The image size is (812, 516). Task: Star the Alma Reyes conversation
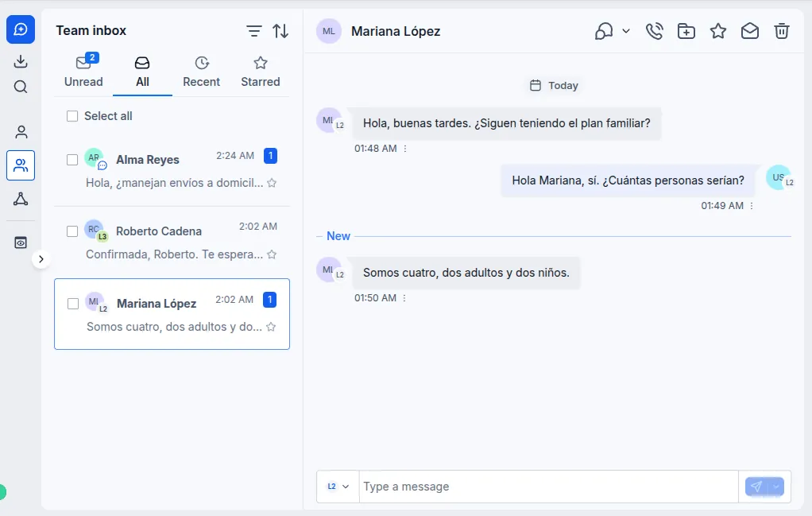(x=272, y=183)
